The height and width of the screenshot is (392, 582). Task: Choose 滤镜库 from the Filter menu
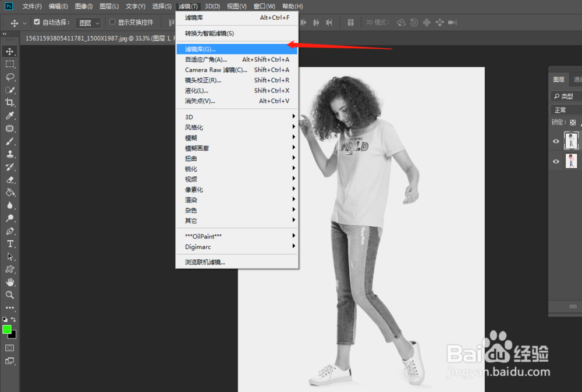coord(204,49)
